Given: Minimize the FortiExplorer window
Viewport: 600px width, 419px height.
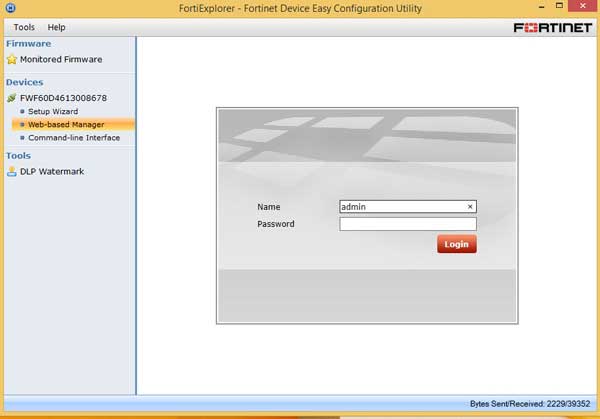Looking at the screenshot, I should (541, 7).
